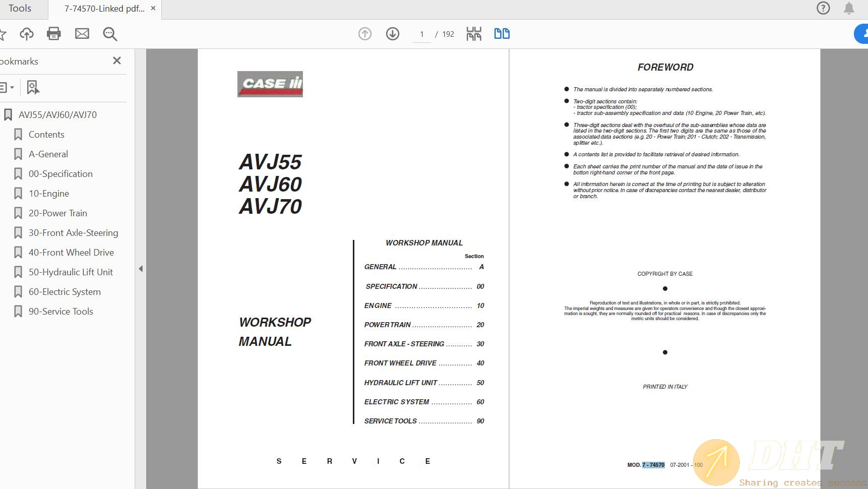
Task: Click the FRONT WHEEL DRIVE link
Action: [424, 363]
